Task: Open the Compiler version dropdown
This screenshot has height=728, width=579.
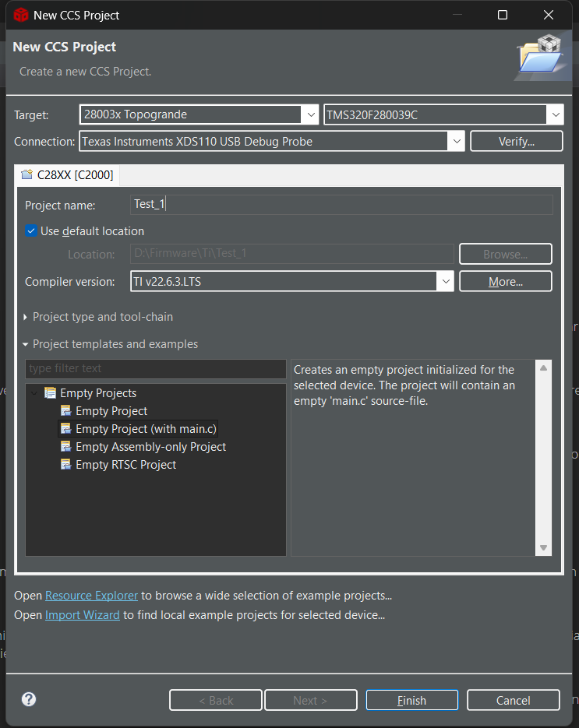Action: (x=446, y=281)
